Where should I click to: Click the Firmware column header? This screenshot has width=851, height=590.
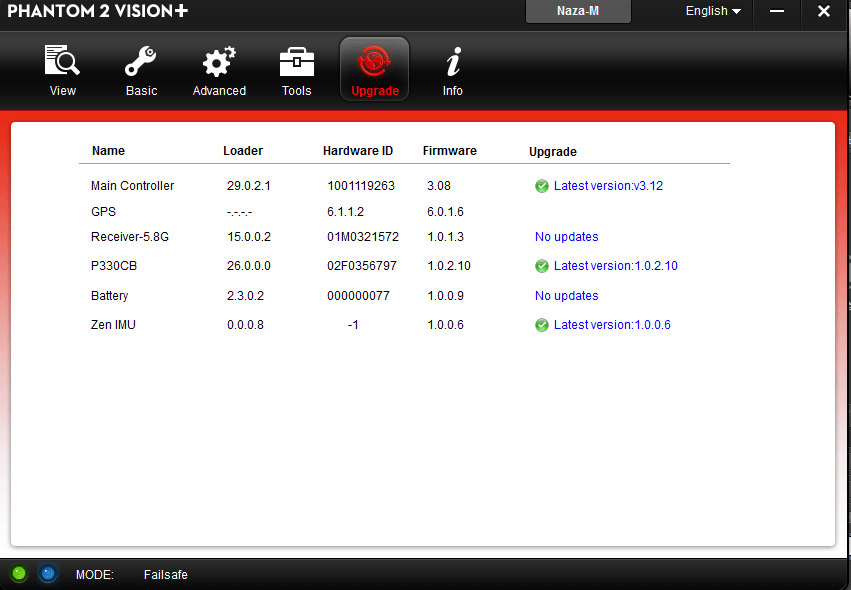(449, 150)
